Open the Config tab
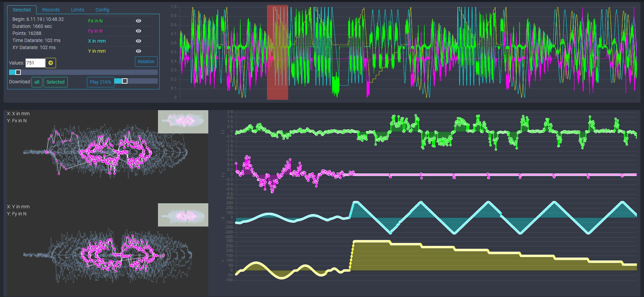644x297 pixels. pos(102,10)
